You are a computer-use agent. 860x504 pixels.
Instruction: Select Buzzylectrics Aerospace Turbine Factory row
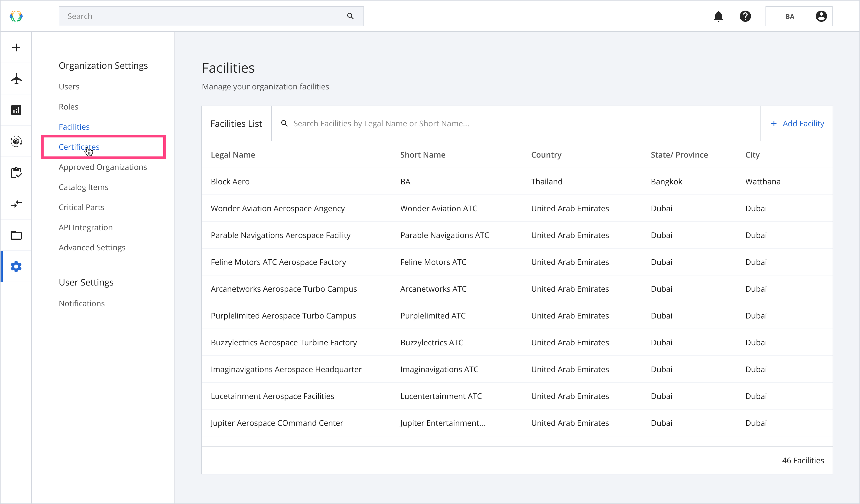(x=517, y=342)
